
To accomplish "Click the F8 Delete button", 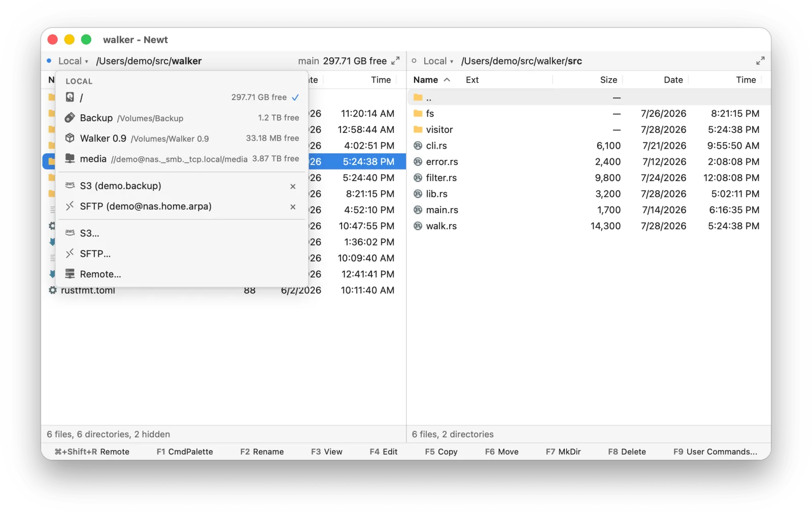I will pos(627,452).
